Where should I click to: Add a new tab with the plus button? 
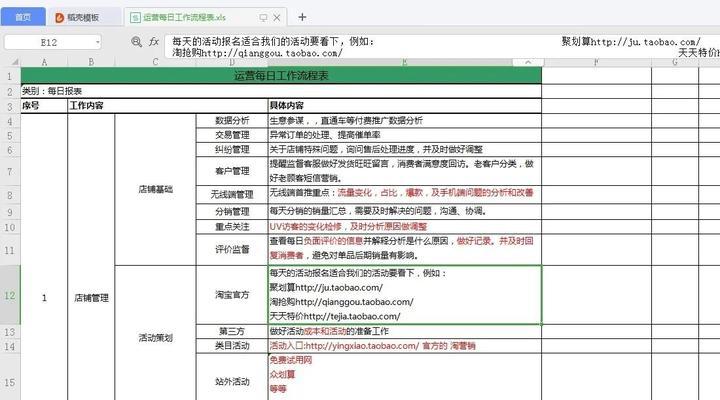point(302,17)
